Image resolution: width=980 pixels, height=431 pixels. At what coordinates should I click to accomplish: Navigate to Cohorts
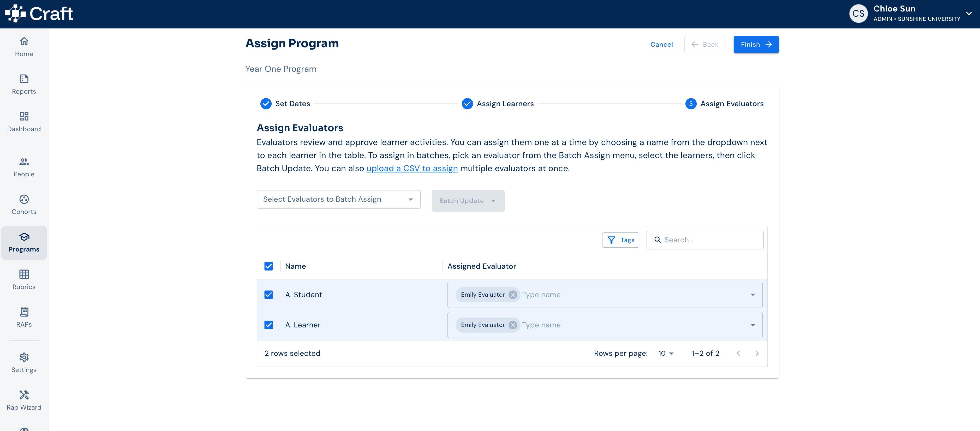click(24, 205)
